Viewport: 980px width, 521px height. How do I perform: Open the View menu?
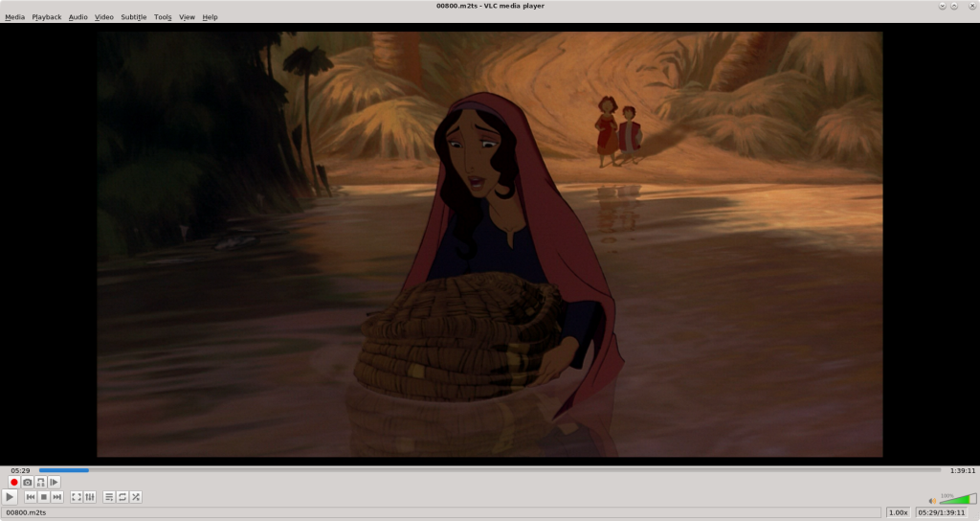pos(187,17)
